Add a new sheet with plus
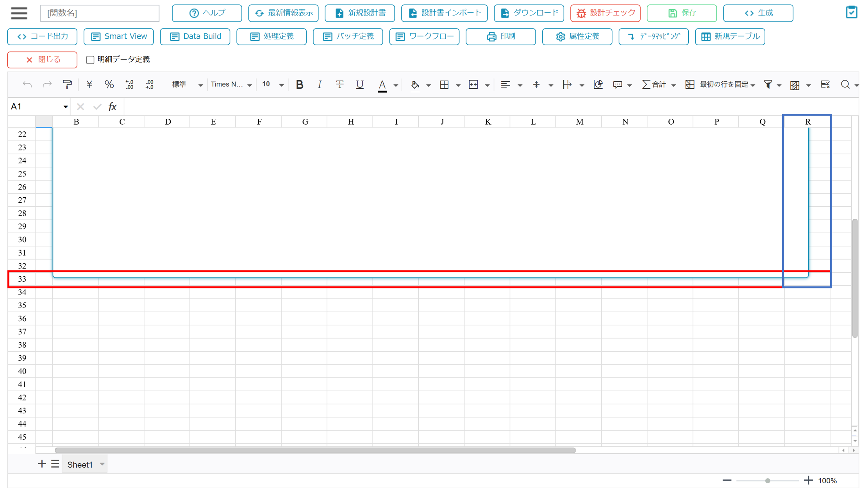Screen dimensions: 868x488 [x=41, y=464]
